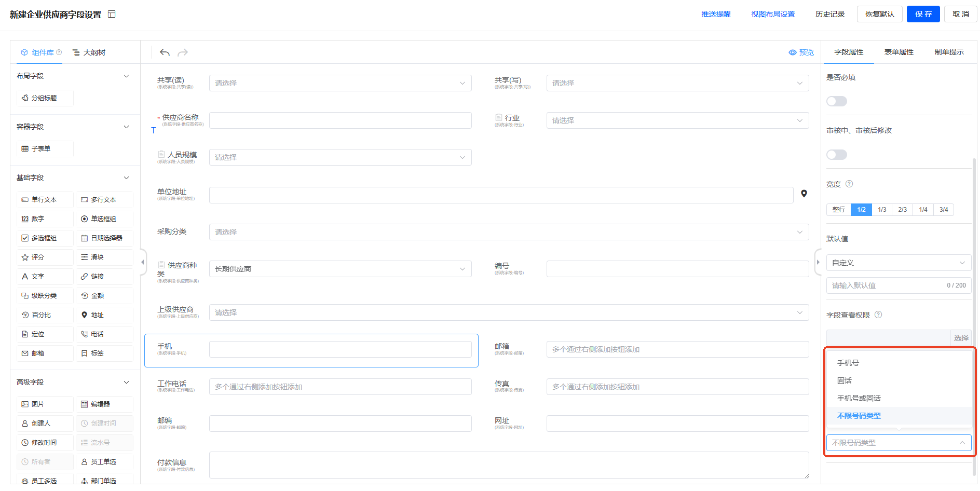Set width to 1/4
This screenshot has height=491, width=980.
923,210
